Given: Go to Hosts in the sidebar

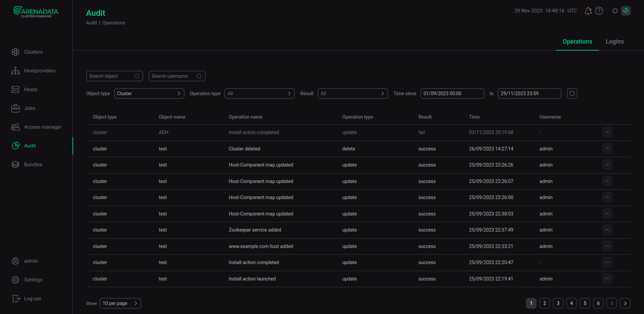Looking at the screenshot, I should pyautogui.click(x=24, y=89).
